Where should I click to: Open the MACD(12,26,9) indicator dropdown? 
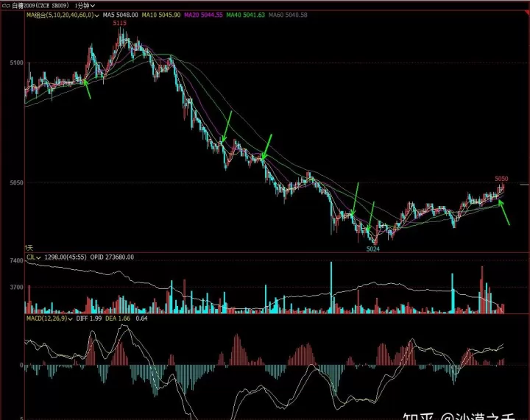tap(49, 318)
